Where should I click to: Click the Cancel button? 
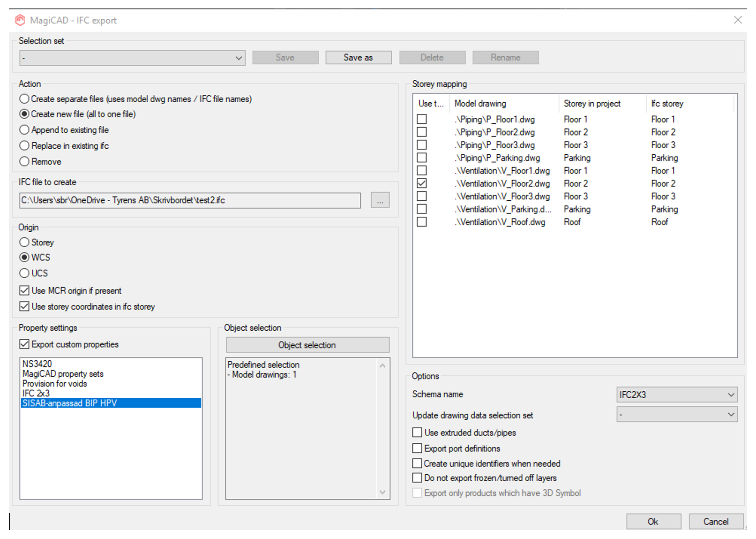[716, 522]
